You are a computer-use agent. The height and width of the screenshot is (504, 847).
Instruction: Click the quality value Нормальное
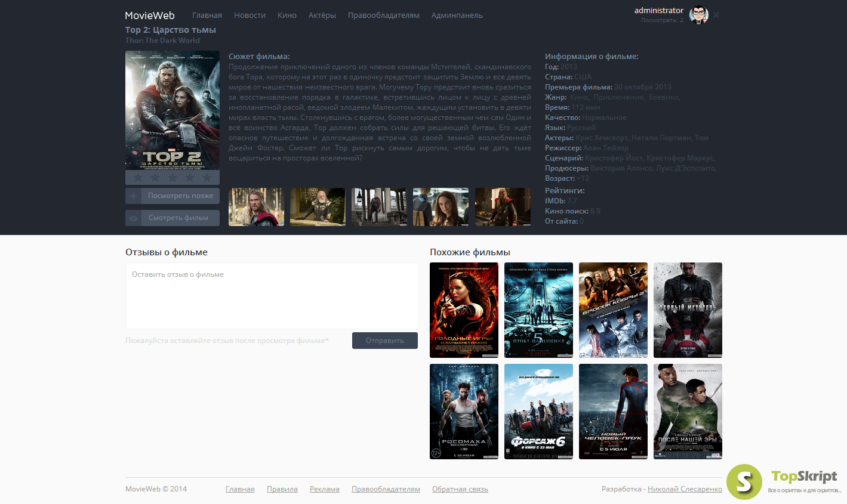tap(605, 118)
